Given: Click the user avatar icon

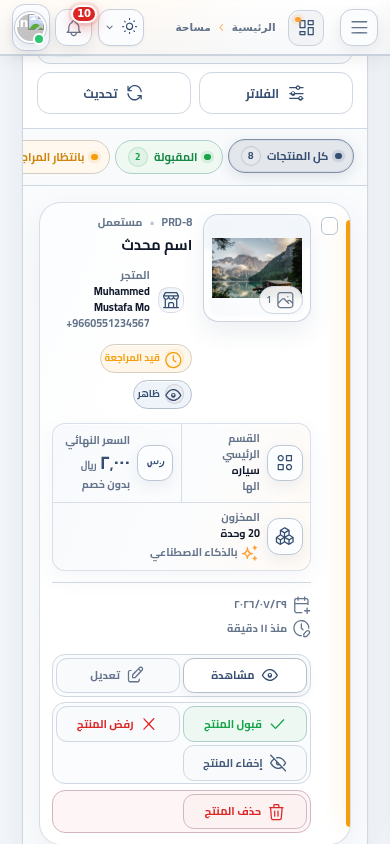Looking at the screenshot, I should pyautogui.click(x=31, y=27).
